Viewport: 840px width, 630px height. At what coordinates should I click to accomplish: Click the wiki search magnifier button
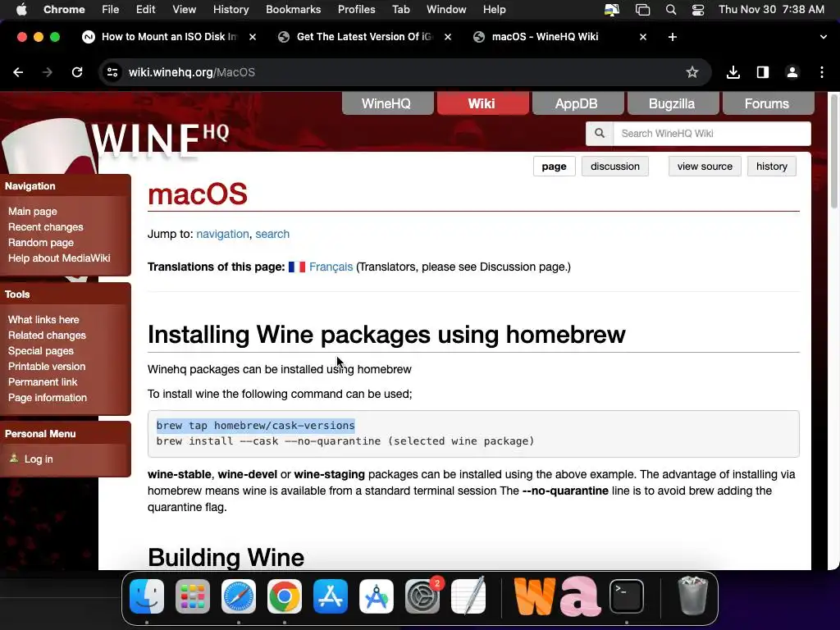(x=600, y=134)
